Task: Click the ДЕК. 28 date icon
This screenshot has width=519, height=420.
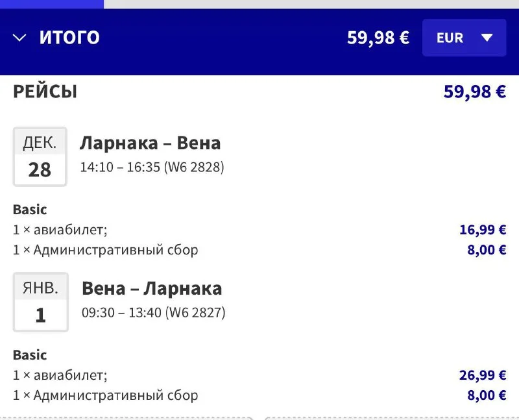Action: pyautogui.click(x=40, y=156)
